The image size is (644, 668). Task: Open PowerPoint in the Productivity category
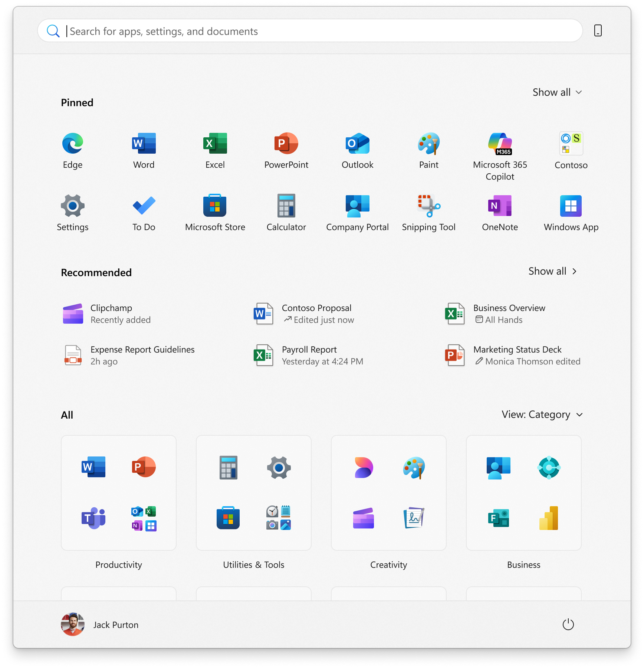point(144,467)
